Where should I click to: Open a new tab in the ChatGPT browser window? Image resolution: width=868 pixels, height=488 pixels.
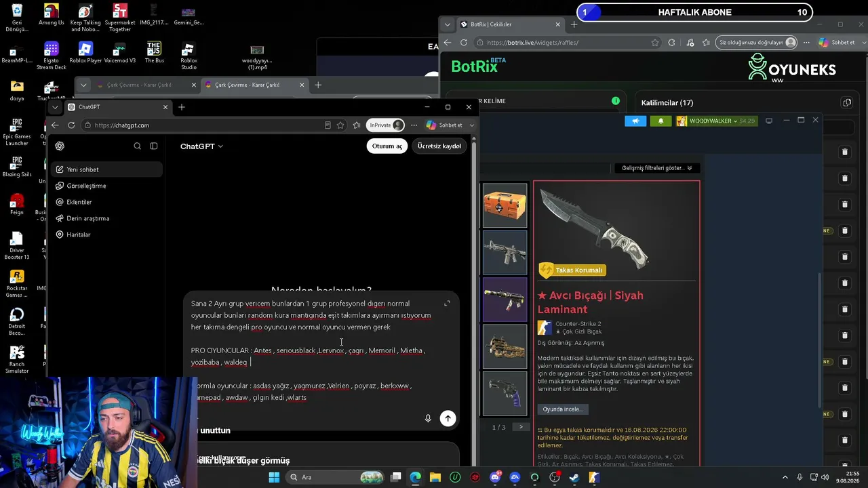click(x=182, y=107)
